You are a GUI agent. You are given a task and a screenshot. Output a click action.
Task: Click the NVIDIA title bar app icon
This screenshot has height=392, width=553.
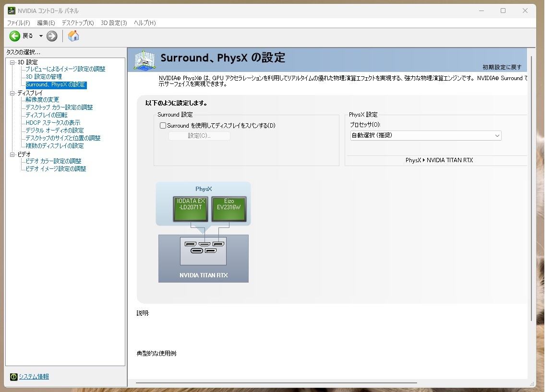(12, 11)
